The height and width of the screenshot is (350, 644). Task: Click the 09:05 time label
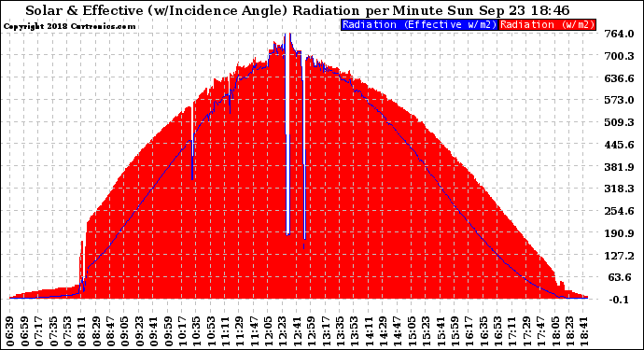point(125,331)
